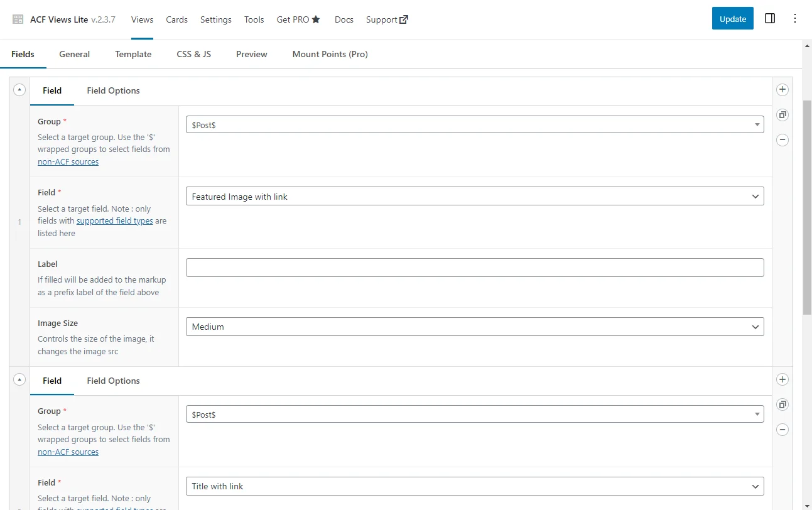Screen dimensions: 812x510
Task: Follow the second row's non-ACF sources link
Action: tap(68, 452)
